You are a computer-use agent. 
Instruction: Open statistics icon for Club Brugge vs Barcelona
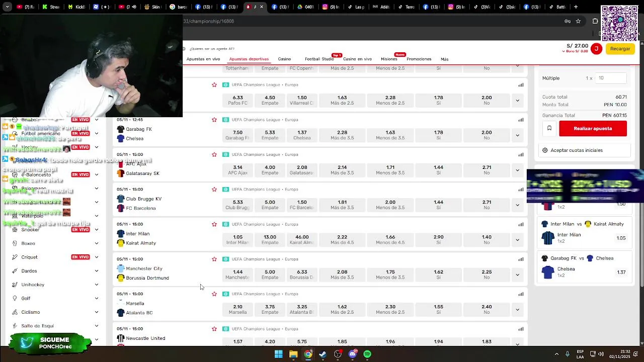click(x=521, y=190)
